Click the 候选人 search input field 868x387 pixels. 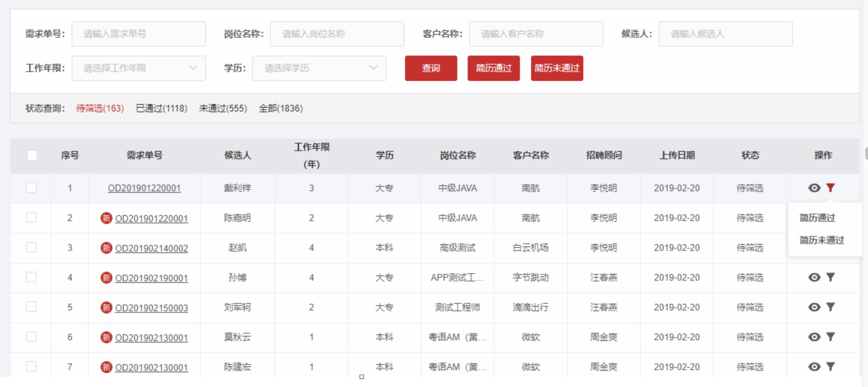pyautogui.click(x=725, y=34)
